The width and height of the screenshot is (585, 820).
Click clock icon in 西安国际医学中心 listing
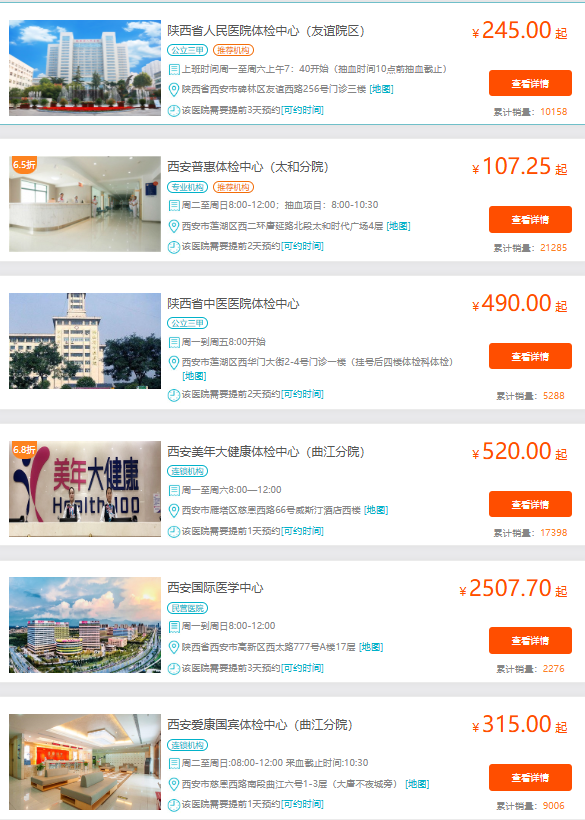point(174,668)
